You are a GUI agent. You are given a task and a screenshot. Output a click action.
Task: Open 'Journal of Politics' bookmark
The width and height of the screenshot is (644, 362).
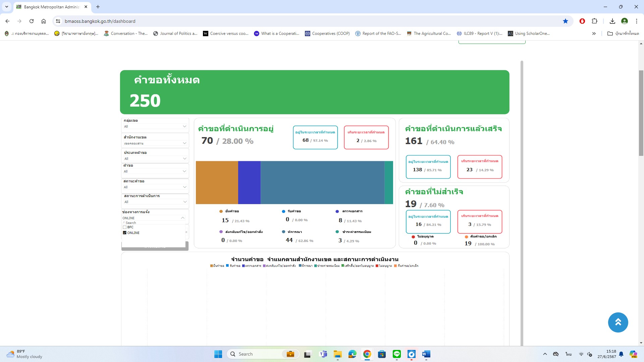click(175, 34)
